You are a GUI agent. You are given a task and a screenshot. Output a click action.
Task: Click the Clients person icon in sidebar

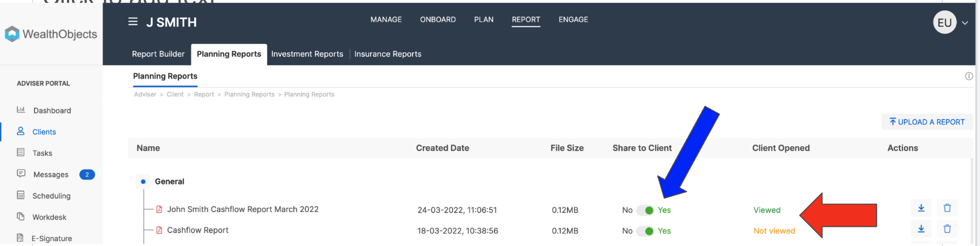click(21, 131)
